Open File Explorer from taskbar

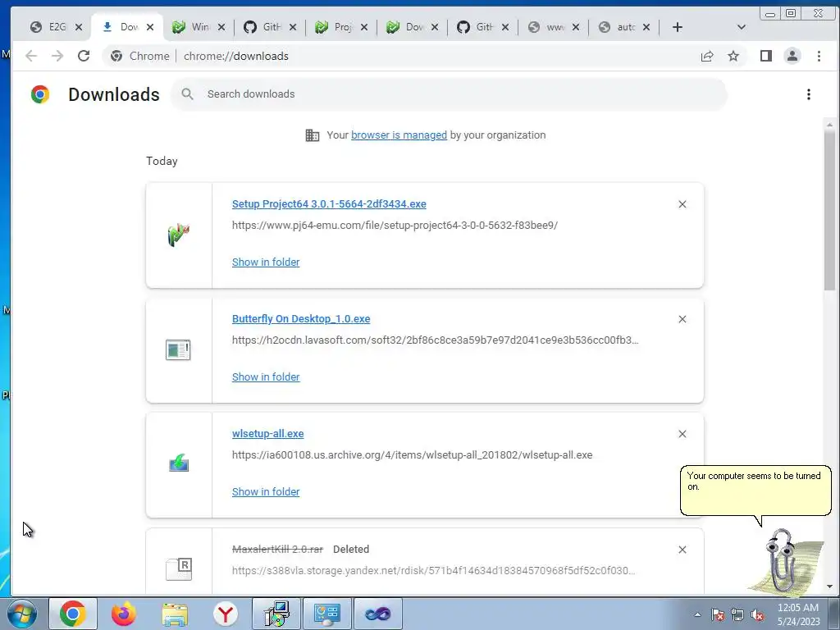[x=175, y=614]
